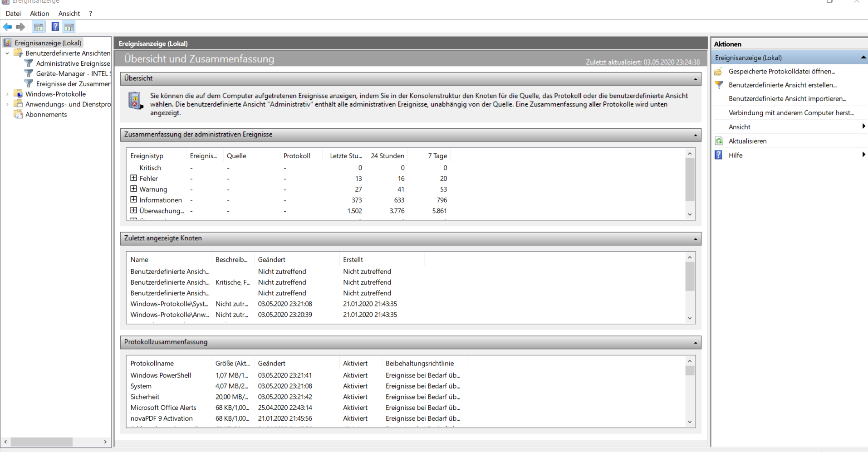Click Verbindung mit anderem Computer herstellen action
This screenshot has width=868, height=452.
791,113
